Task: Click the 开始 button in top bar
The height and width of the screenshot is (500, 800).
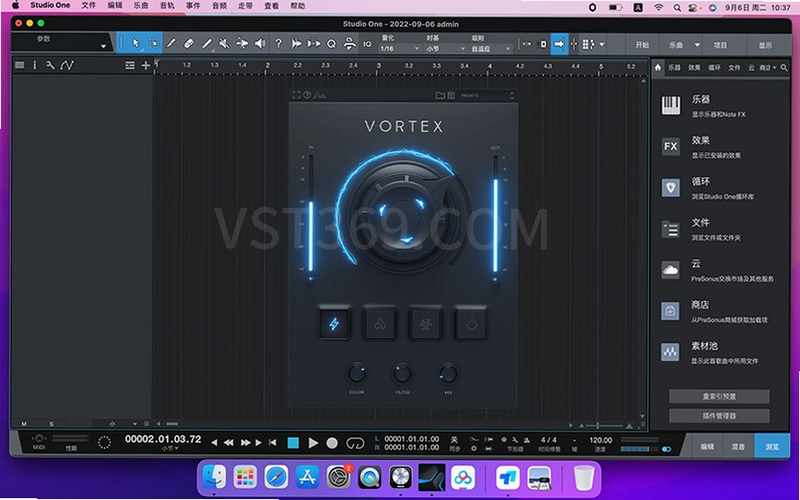Action: [x=642, y=45]
